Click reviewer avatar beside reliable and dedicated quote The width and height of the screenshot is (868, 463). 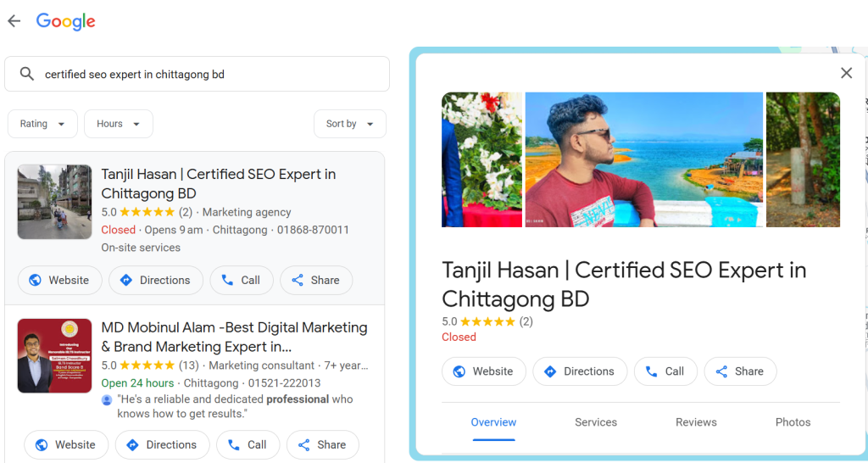(107, 400)
